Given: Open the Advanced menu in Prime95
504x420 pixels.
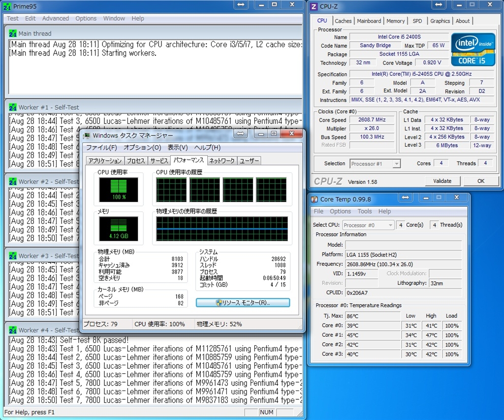Looking at the screenshot, I should pos(56,18).
